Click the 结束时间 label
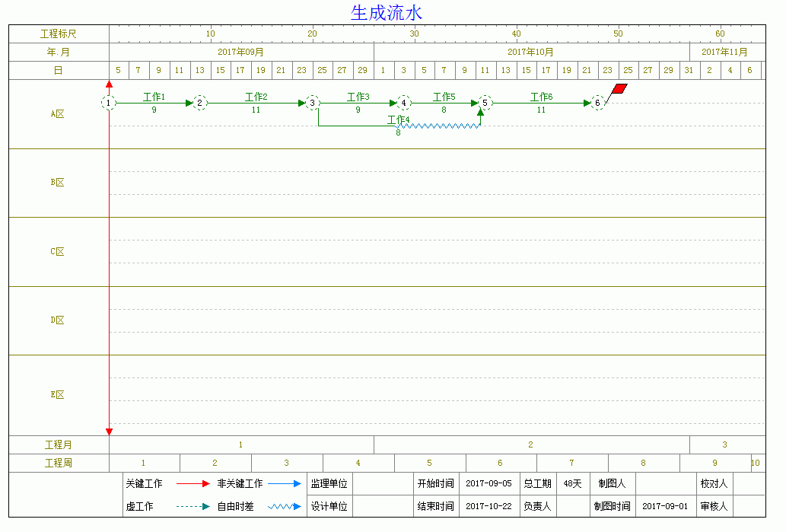Viewport: 786px width, 532px height. point(435,506)
